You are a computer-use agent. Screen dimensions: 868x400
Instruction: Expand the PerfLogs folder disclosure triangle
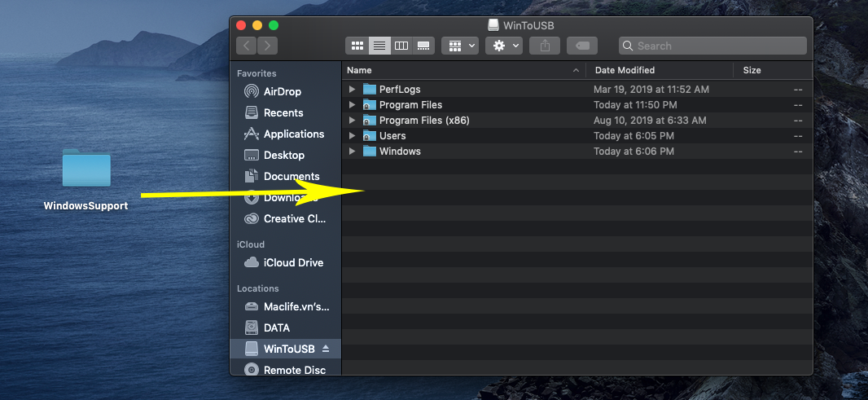coord(352,90)
